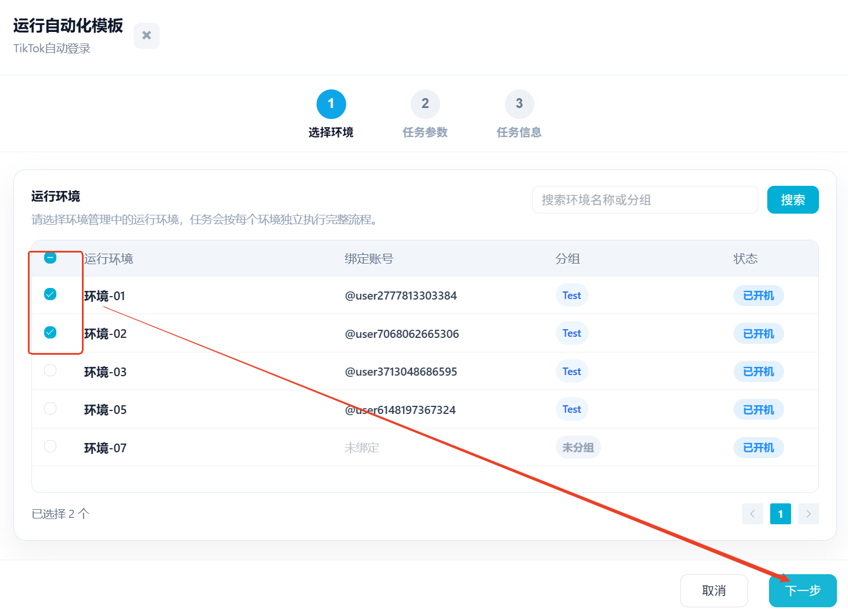Click the 已开机 status of 环境-05

(x=759, y=410)
